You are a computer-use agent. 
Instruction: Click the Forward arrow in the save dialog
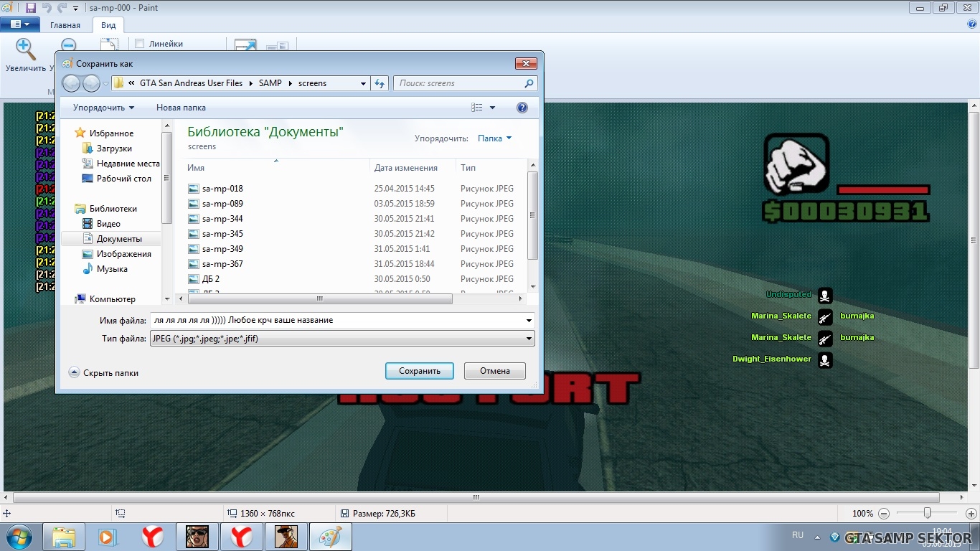click(x=91, y=83)
